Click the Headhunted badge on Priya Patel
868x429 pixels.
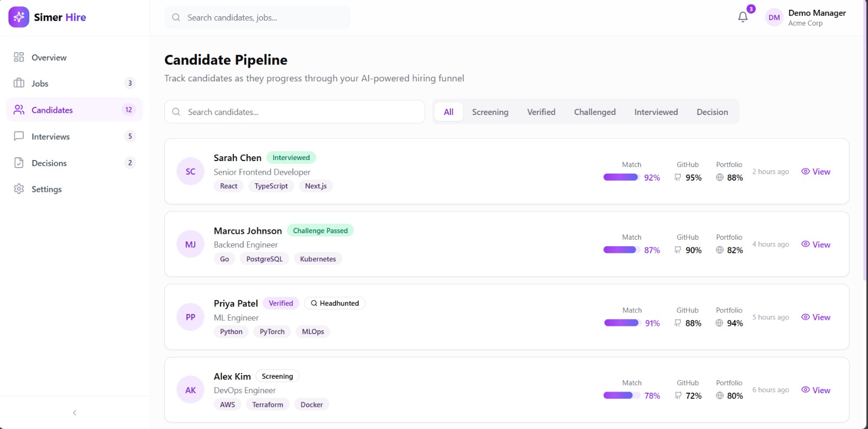(x=335, y=303)
